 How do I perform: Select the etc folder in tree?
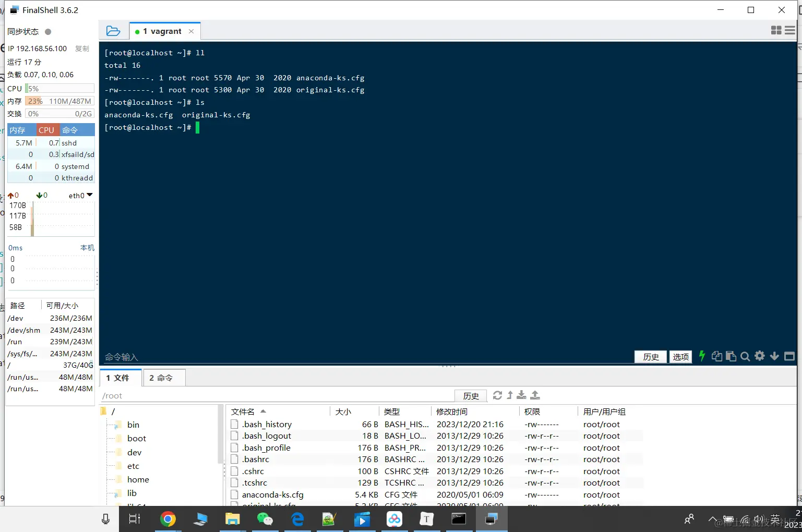pyautogui.click(x=133, y=466)
